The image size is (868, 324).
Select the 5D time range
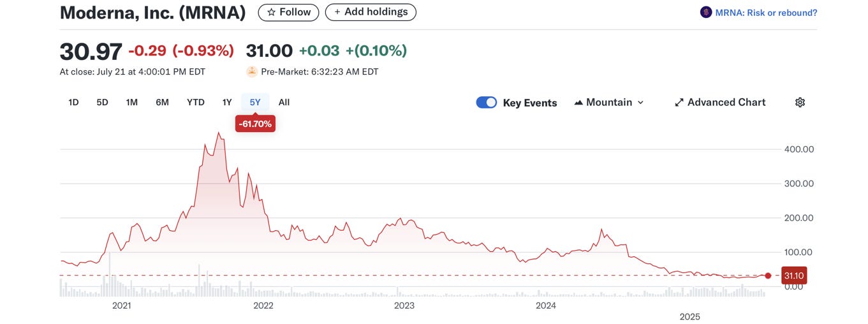tap(102, 102)
